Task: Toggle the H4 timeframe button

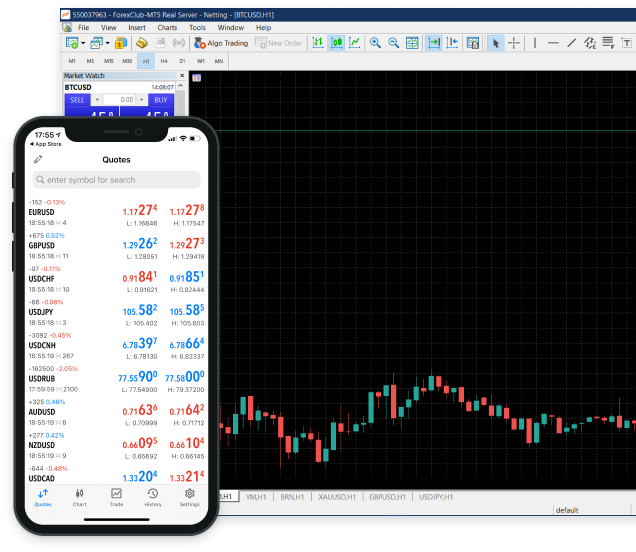Action: tap(163, 61)
